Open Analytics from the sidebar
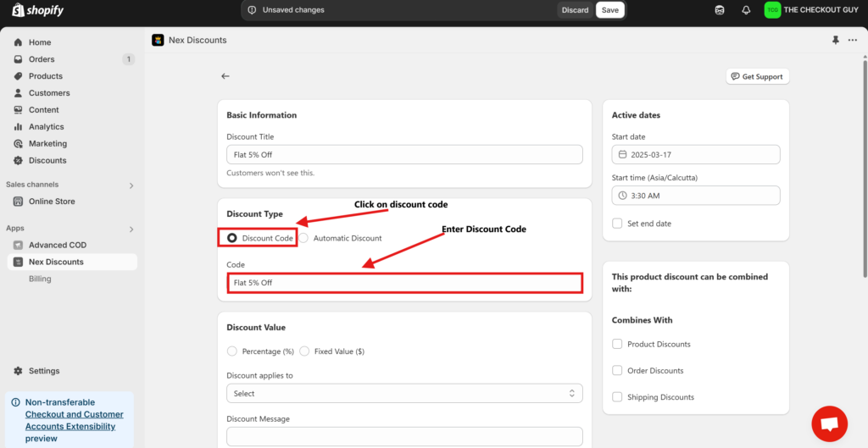 click(x=46, y=127)
